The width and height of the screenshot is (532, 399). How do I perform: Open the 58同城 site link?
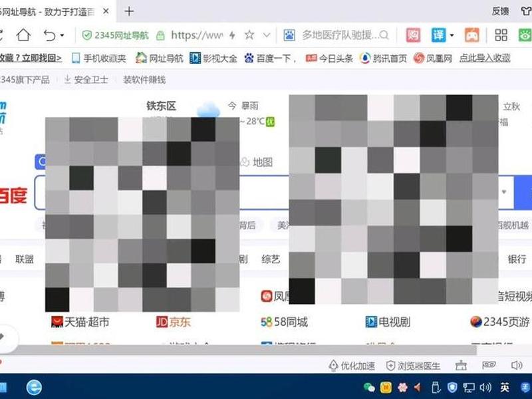click(x=285, y=322)
